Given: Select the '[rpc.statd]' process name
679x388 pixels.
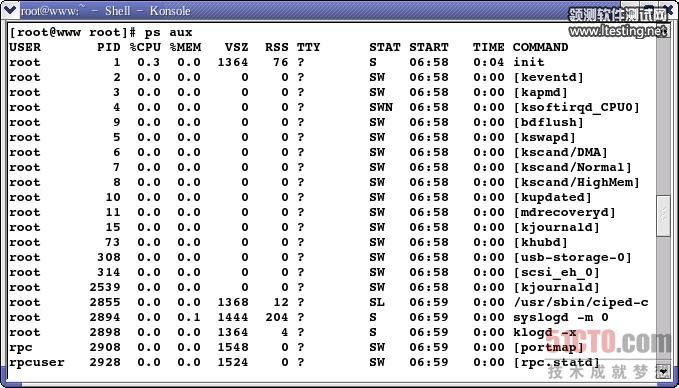Looking at the screenshot, I should coord(556,363).
